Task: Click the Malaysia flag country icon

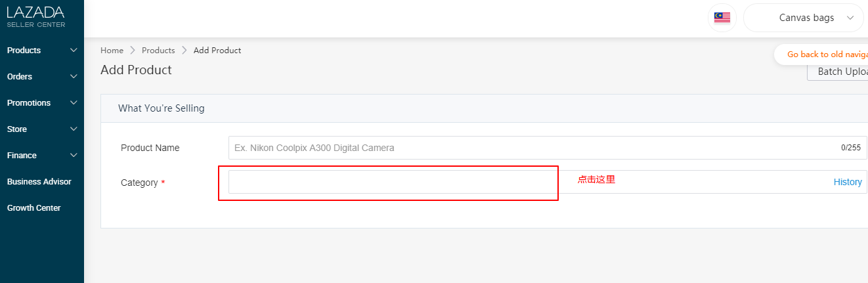Action: [722, 18]
